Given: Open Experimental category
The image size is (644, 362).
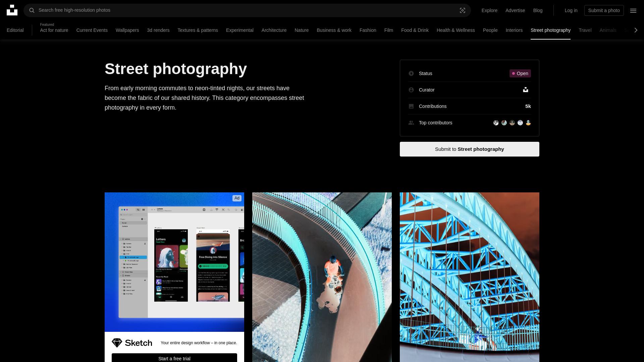Looking at the screenshot, I should (x=239, y=30).
